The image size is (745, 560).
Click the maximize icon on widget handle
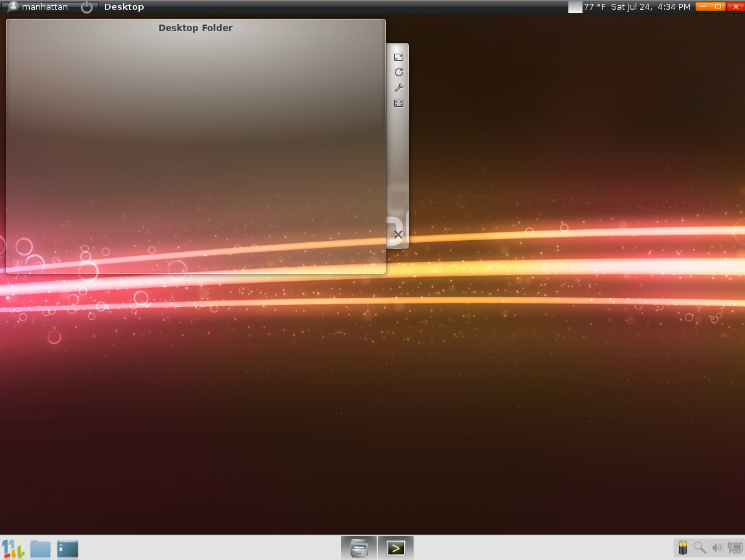(x=399, y=103)
